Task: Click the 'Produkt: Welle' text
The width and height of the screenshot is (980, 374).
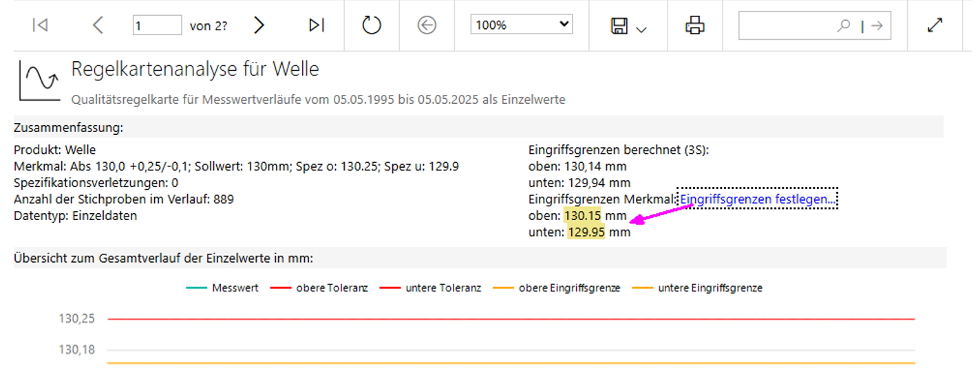Action: (55, 150)
